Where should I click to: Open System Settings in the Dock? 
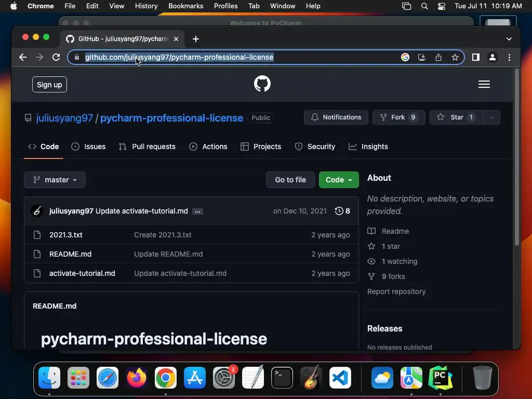pyautogui.click(x=224, y=378)
